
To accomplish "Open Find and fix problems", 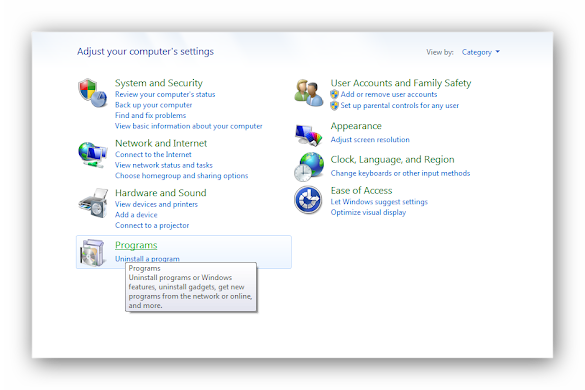I will pos(150,116).
